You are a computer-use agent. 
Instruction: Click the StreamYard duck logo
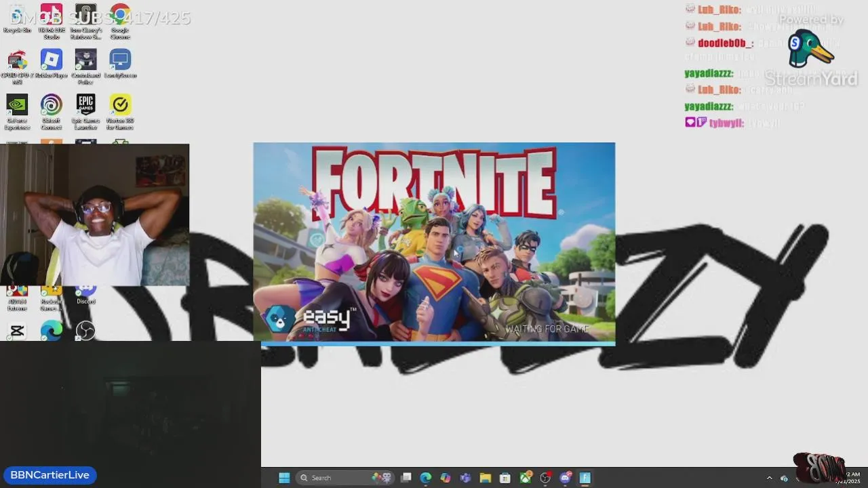[810, 49]
